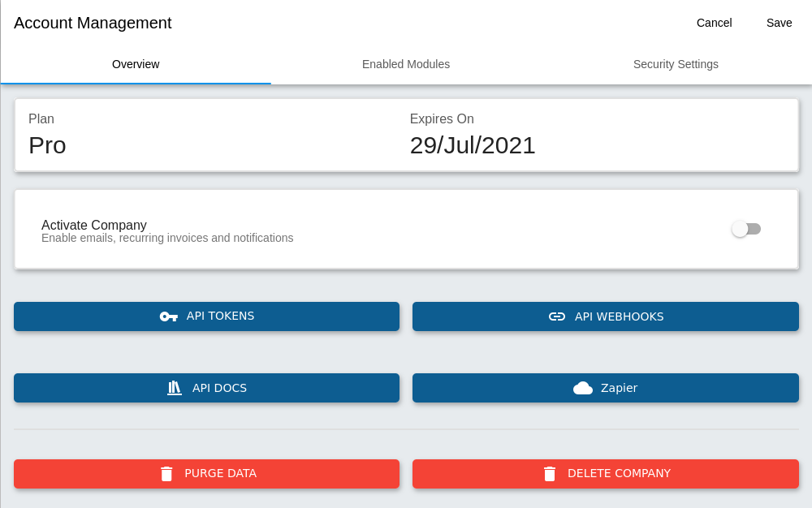Go to the Security Settings tab
Screen dimensions: 812x508
coord(676,64)
